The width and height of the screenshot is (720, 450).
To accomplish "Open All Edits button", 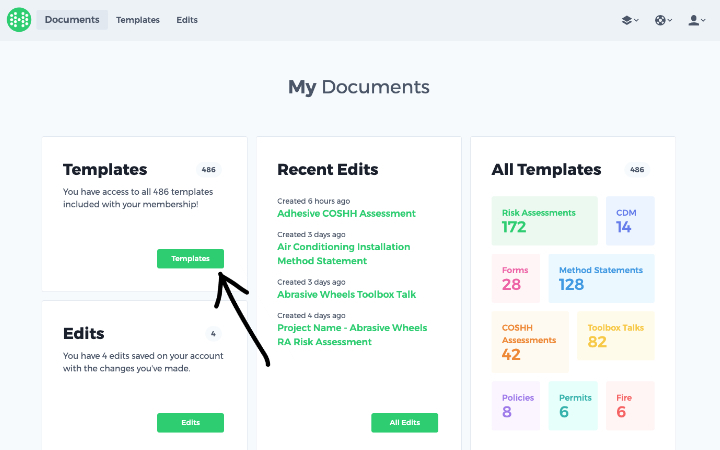I will tap(405, 422).
